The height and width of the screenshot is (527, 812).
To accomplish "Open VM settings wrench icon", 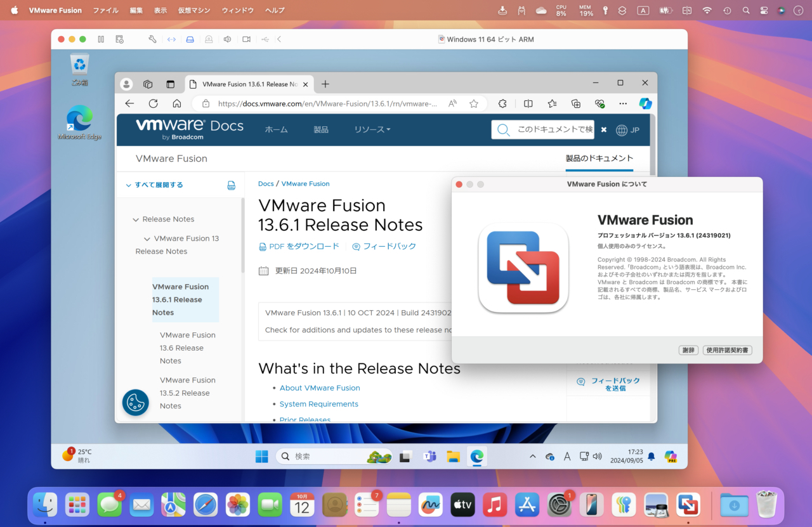I will tap(152, 39).
